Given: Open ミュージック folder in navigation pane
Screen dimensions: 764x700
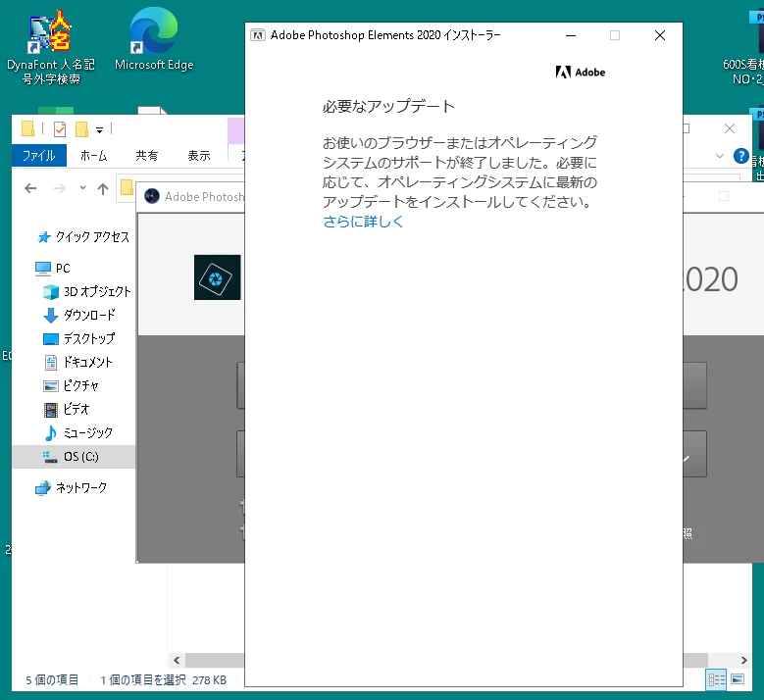Looking at the screenshot, I should [78, 432].
